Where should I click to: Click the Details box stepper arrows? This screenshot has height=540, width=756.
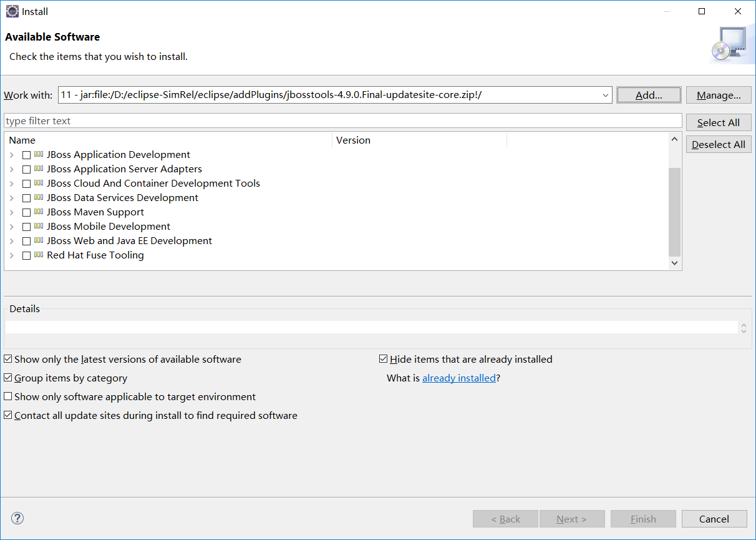[743, 327]
